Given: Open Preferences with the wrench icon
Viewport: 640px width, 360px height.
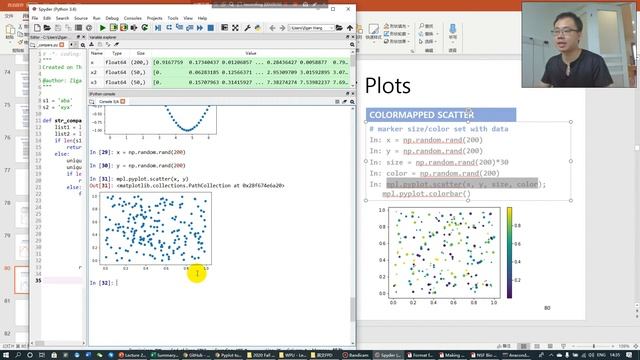Looking at the screenshot, I should tap(247, 28).
